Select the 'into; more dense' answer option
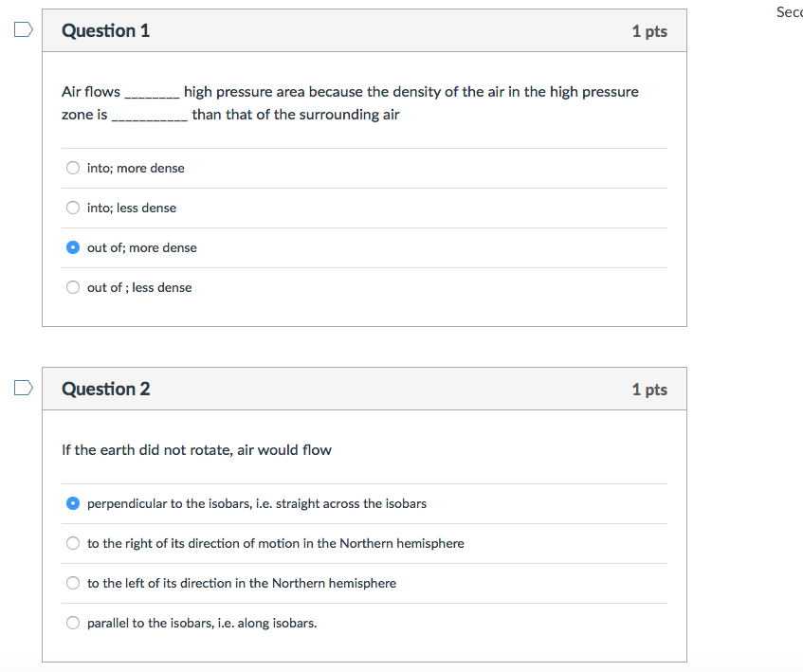 click(x=73, y=168)
